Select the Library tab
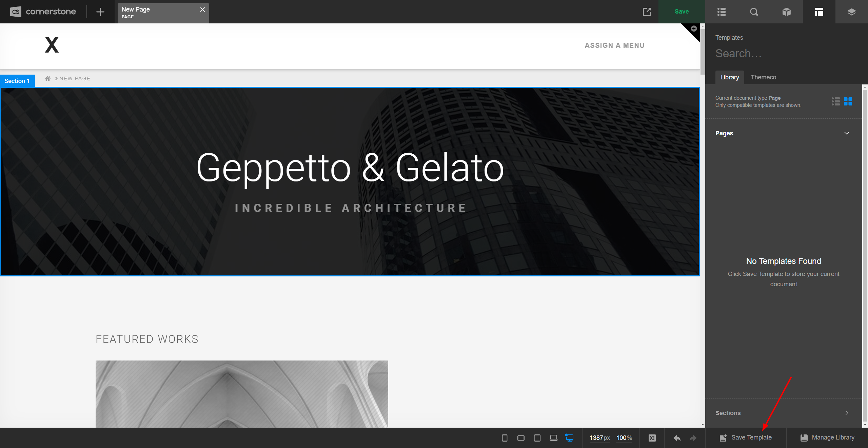868x448 pixels. coord(729,77)
